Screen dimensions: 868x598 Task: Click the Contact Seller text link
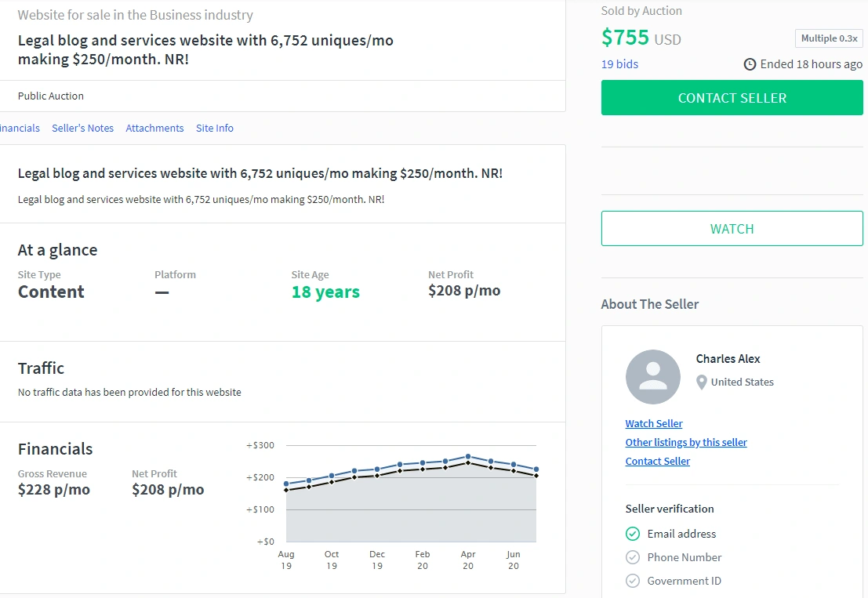(658, 462)
